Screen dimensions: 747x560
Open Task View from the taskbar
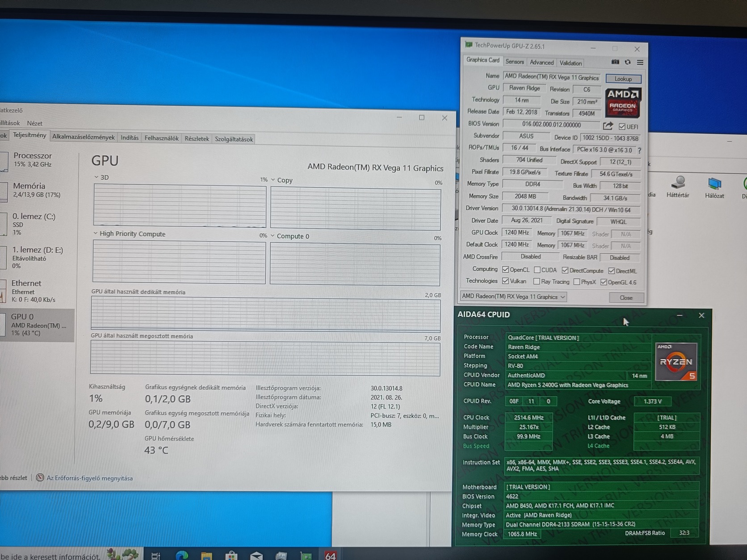coord(155,556)
